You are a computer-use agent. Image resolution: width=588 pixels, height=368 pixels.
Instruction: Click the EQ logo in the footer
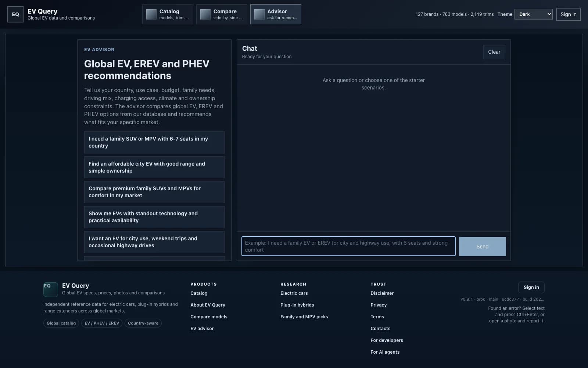[x=51, y=290]
